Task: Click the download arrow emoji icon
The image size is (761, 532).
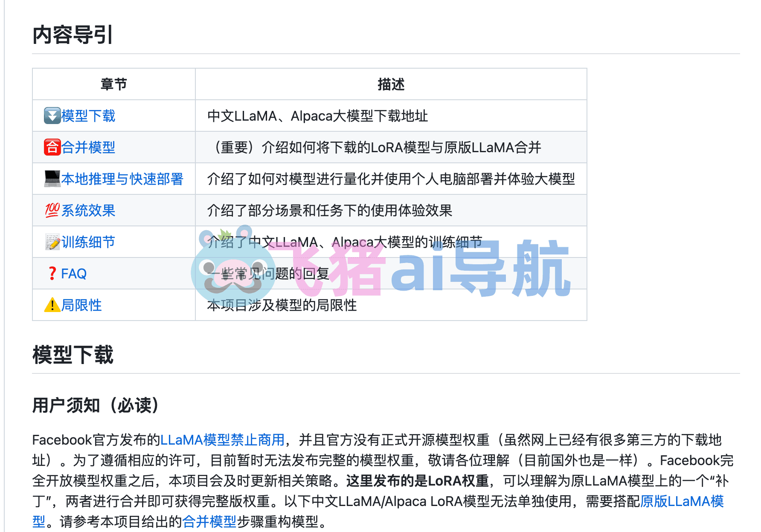Action: click(x=52, y=116)
